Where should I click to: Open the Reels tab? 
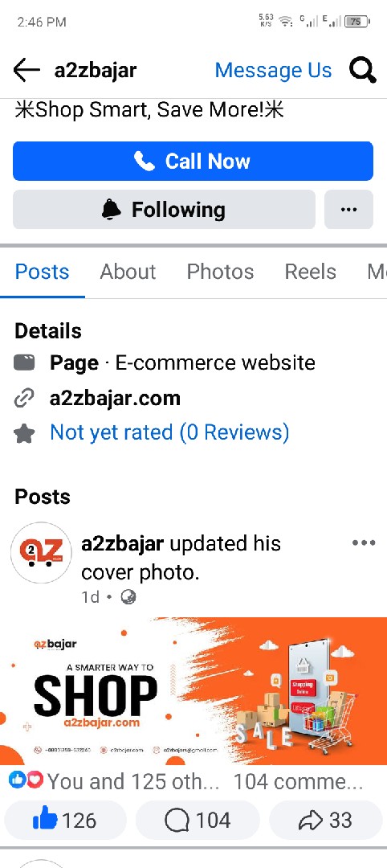coord(310,272)
